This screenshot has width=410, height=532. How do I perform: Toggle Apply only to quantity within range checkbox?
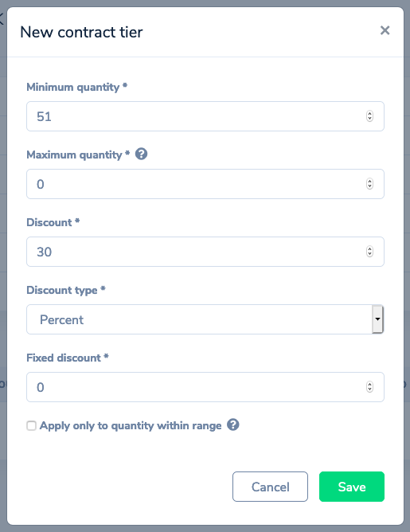click(32, 425)
